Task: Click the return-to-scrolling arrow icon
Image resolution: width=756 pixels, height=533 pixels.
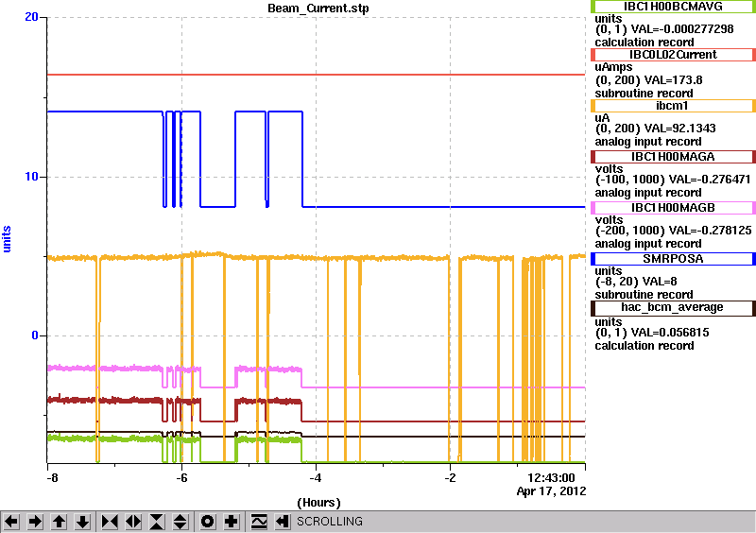Action: coord(283,522)
